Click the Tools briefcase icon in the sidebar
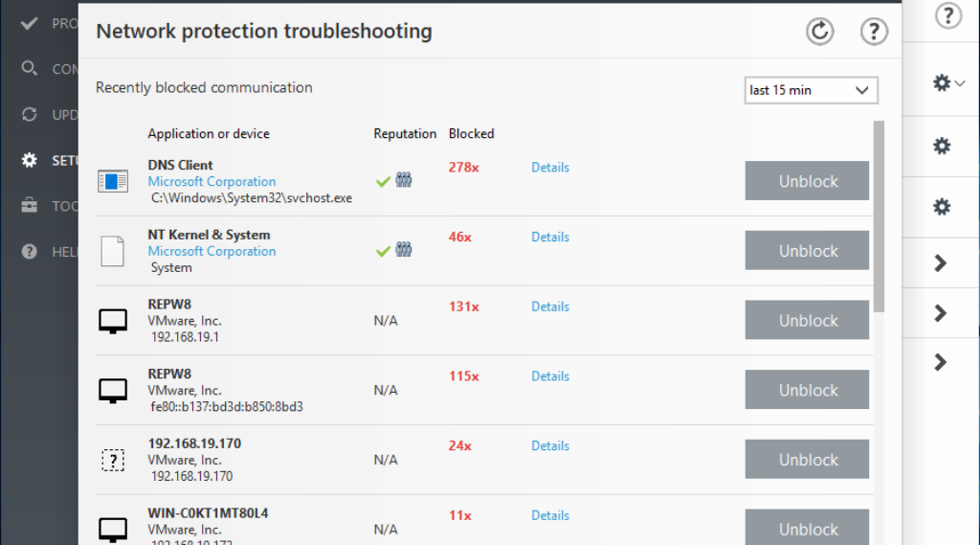Image resolution: width=980 pixels, height=545 pixels. tap(30, 206)
